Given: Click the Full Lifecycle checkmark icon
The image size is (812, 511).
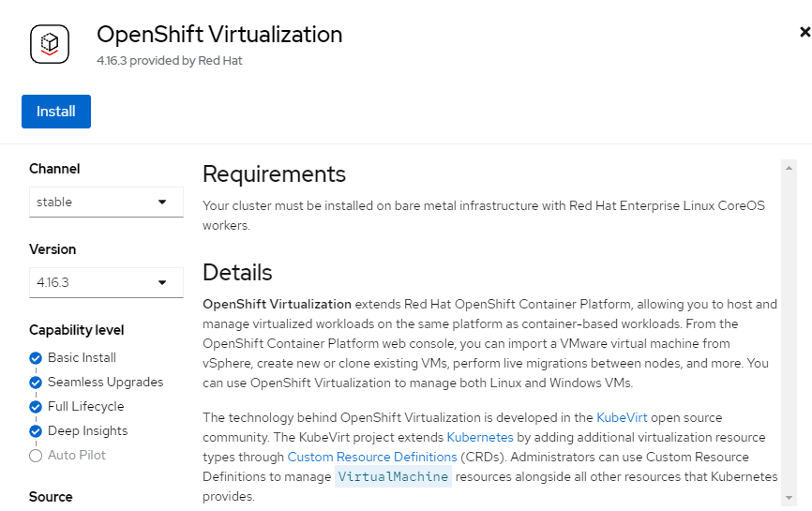Looking at the screenshot, I should (x=36, y=407).
